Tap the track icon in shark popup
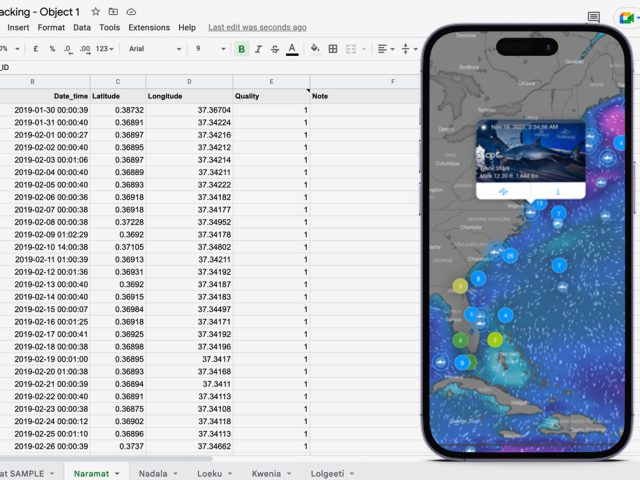Image resolution: width=640 pixels, height=480 pixels. (503, 191)
